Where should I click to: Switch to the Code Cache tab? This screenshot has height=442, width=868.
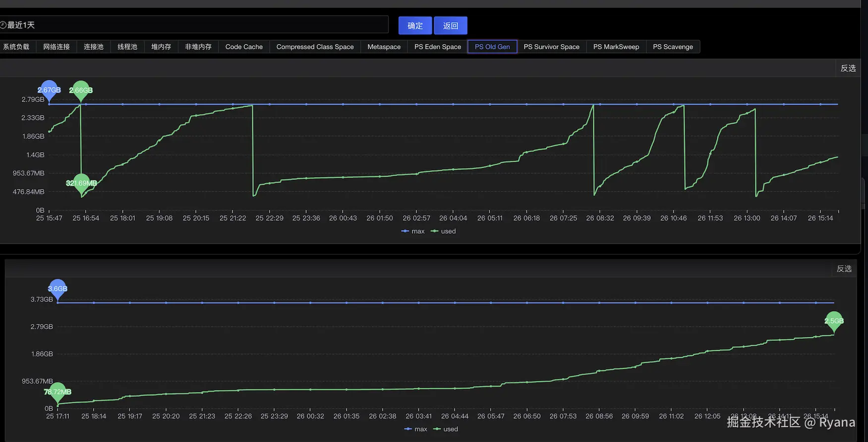pyautogui.click(x=244, y=47)
